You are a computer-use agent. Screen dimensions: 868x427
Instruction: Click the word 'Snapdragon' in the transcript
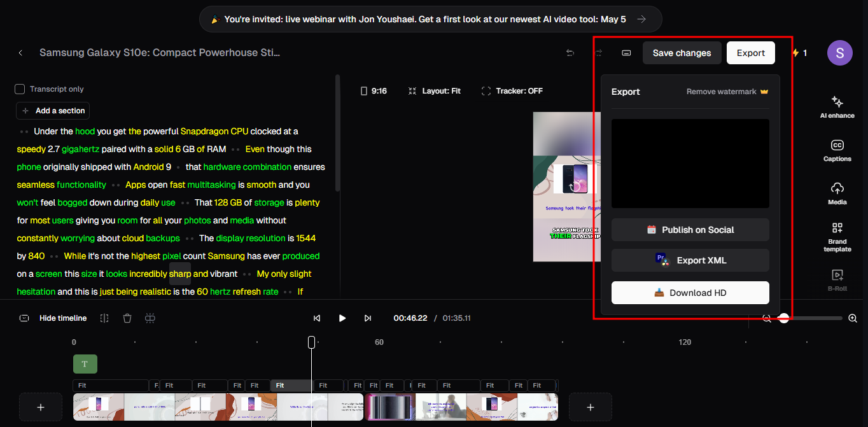(x=204, y=131)
